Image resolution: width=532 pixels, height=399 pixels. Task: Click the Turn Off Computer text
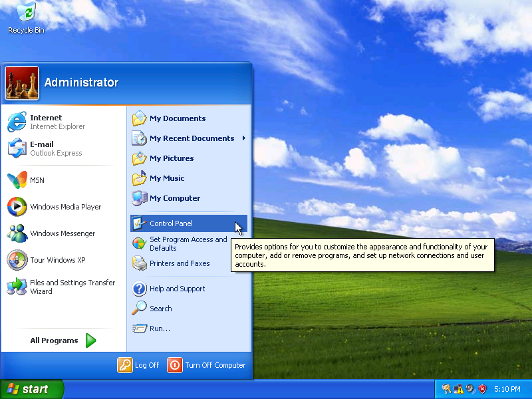click(215, 365)
